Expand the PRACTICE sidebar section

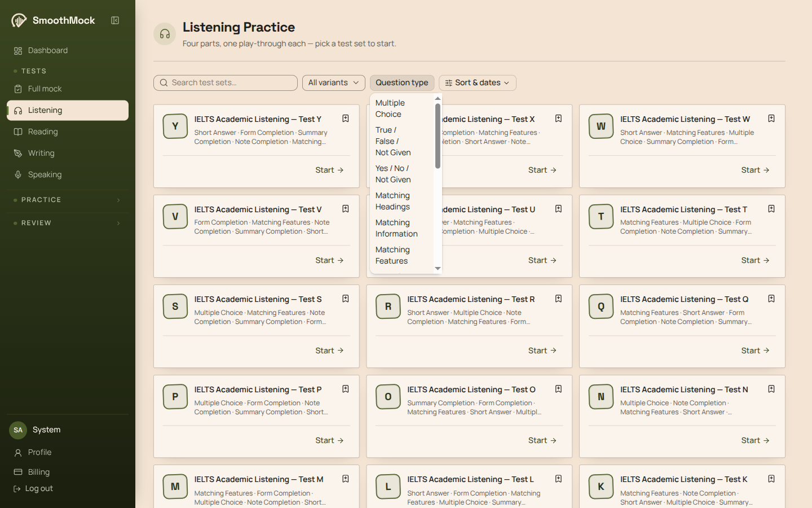click(68, 200)
